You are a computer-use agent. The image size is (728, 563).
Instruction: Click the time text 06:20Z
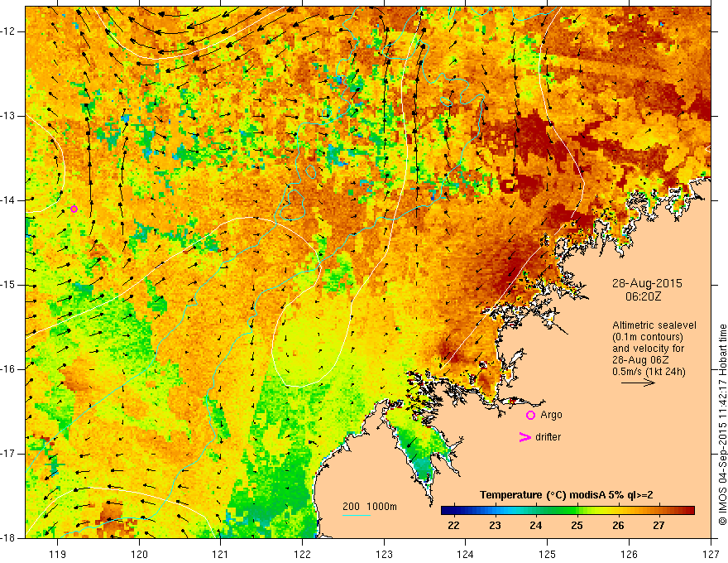pos(643,296)
